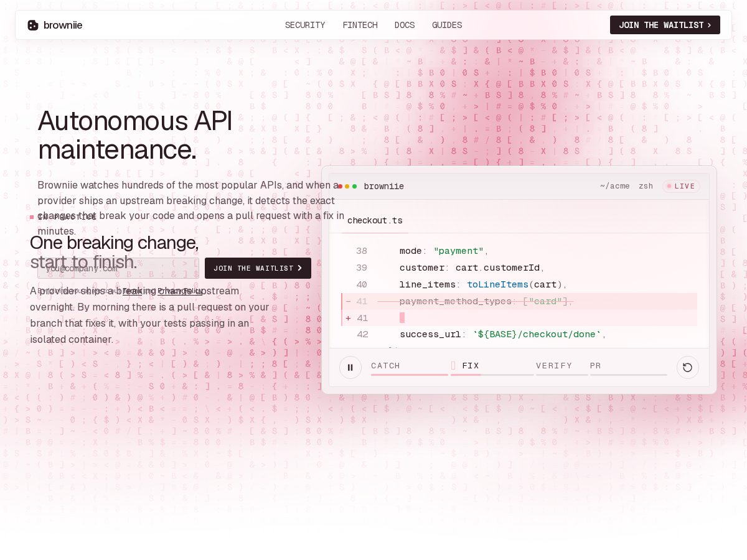Click the red traffic-light dot

tap(340, 186)
